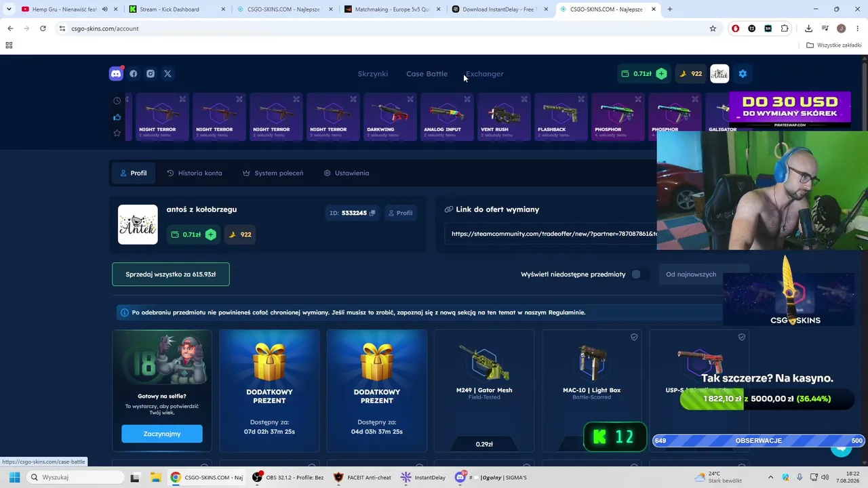
Task: Open the Exchanger menu item
Action: 484,74
